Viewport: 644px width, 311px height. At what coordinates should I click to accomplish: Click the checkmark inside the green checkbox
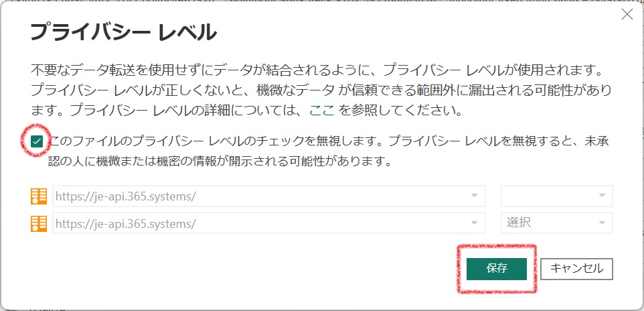click(37, 142)
